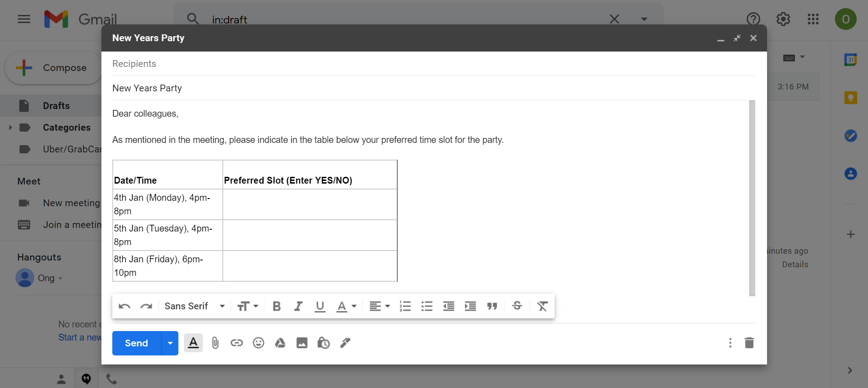Click the attach files paperclip icon
868x388 pixels.
[215, 343]
